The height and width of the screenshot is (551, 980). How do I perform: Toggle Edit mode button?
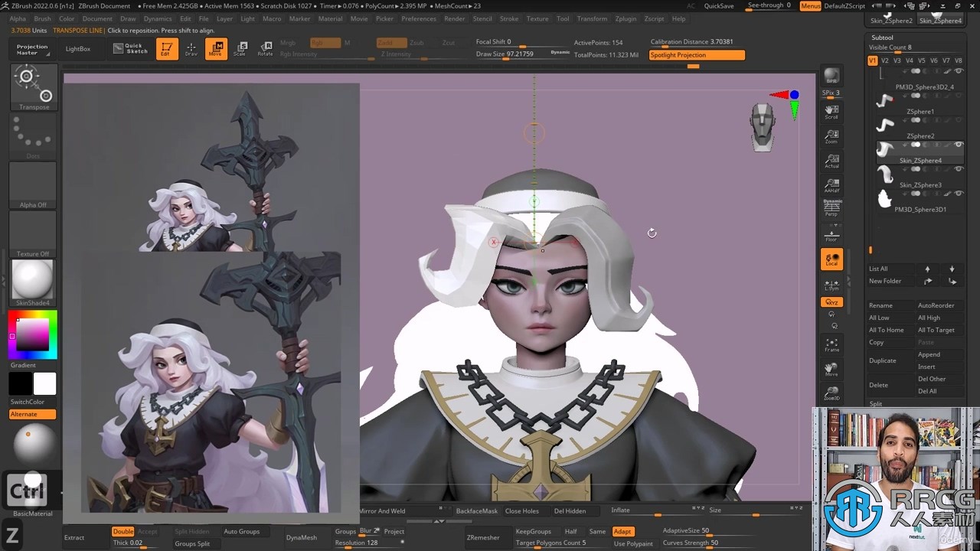(167, 49)
